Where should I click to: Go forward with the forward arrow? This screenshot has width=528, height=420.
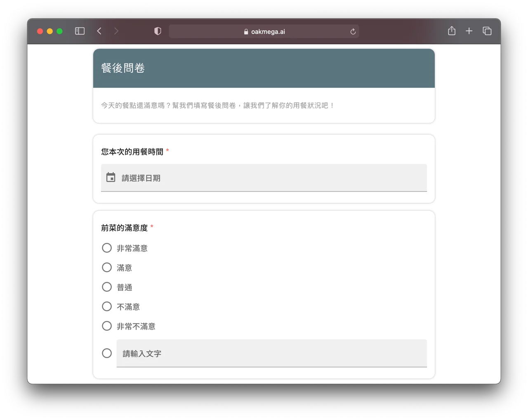116,31
